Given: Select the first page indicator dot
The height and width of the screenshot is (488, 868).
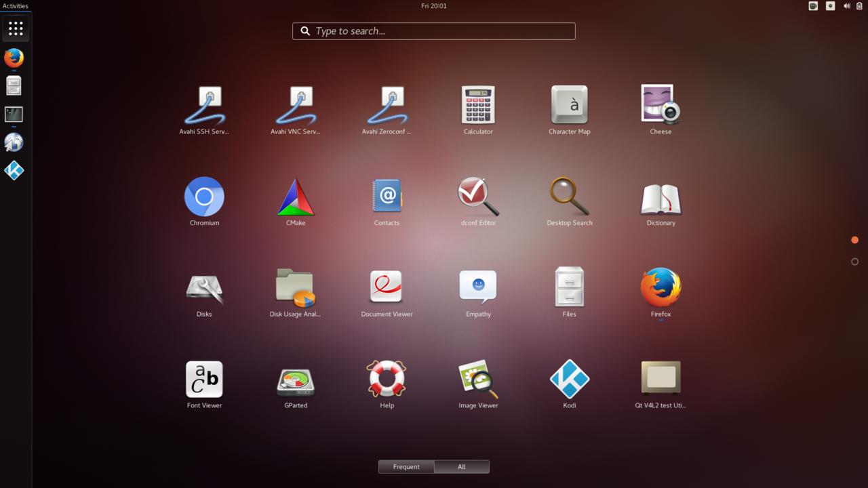Looking at the screenshot, I should click(854, 240).
